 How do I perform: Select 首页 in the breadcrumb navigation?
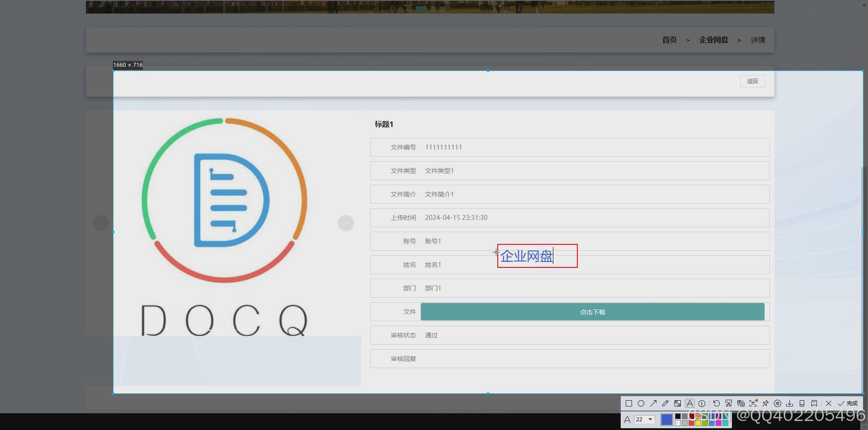pyautogui.click(x=669, y=40)
